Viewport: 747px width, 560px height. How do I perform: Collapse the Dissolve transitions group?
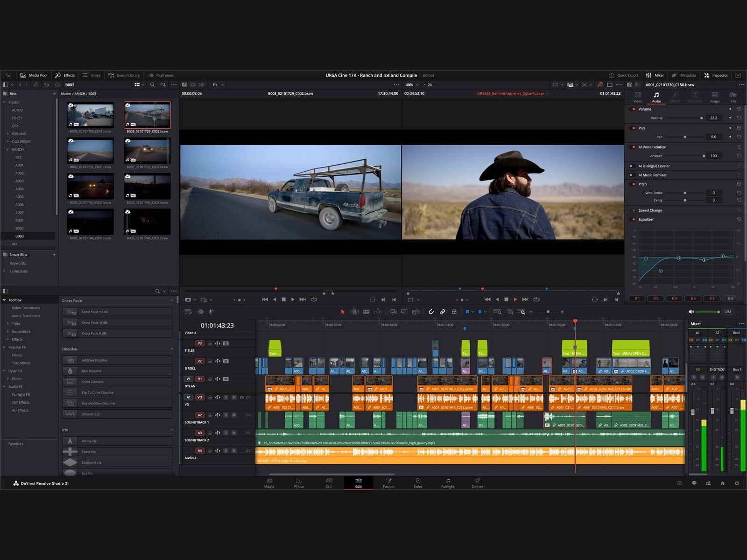tap(171, 349)
